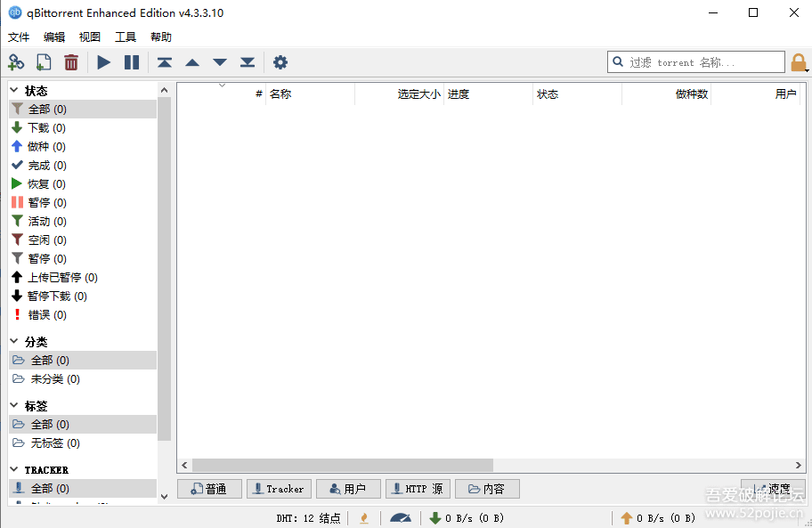
Task: Select the 做种 (0) filter
Action: [83, 147]
